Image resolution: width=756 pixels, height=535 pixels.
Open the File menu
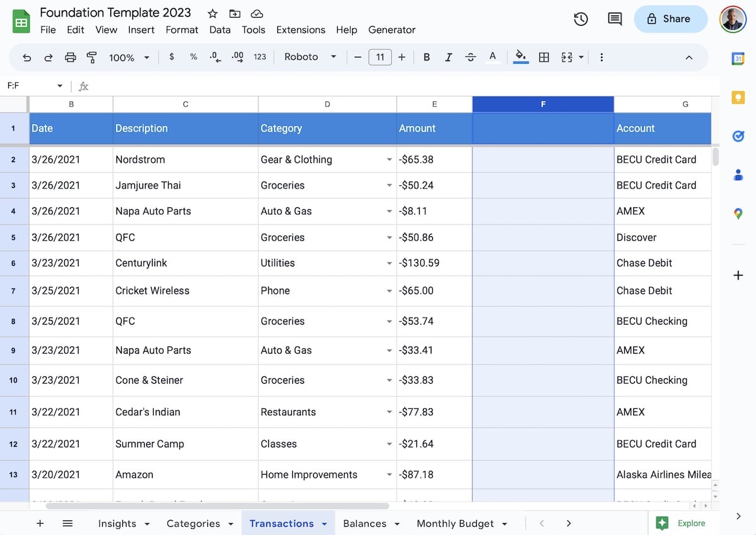click(48, 30)
